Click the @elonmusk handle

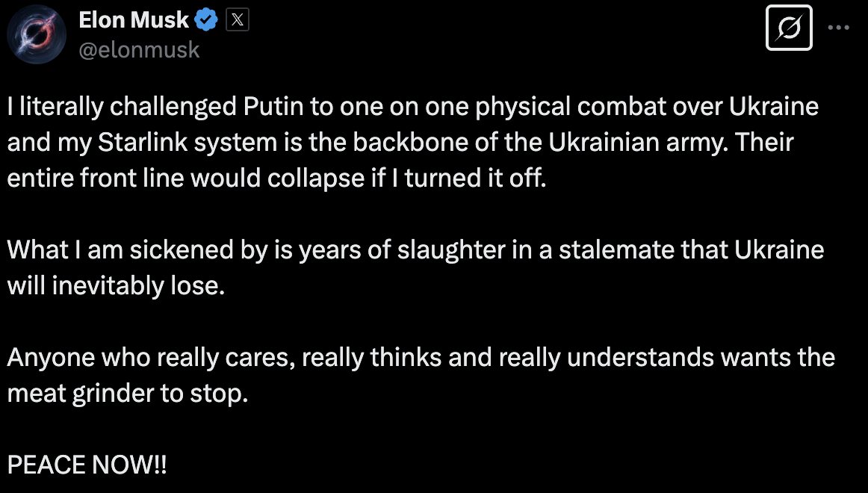pos(139,49)
